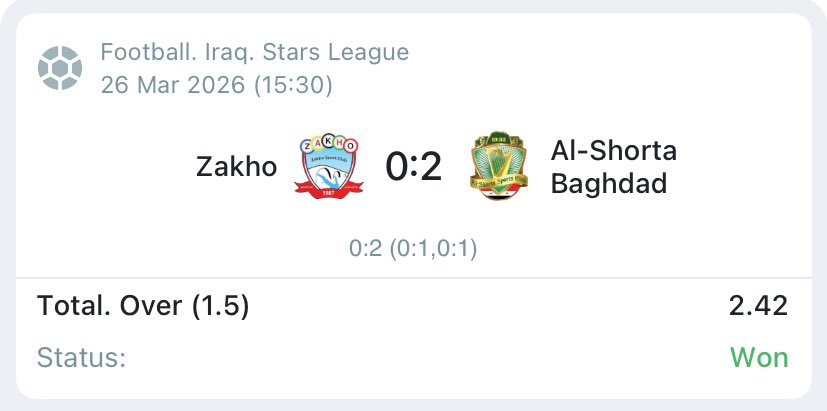Click the (0:1,0:1) half scores
The height and width of the screenshot is (411, 827).
pos(432,249)
